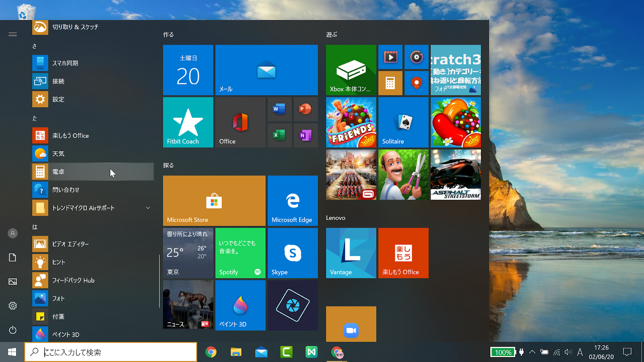Open フォト in the app list
Image resolution: width=644 pixels, height=362 pixels.
[x=93, y=298]
